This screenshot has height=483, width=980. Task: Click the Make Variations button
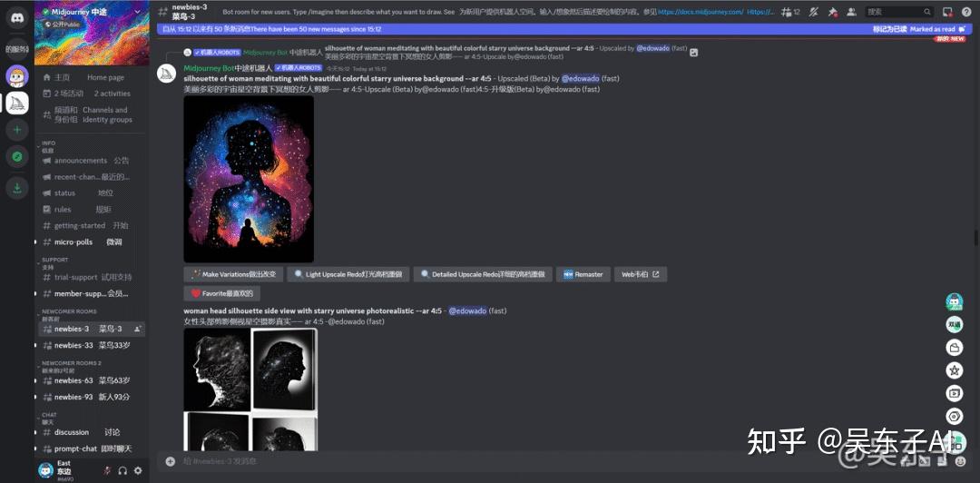coord(234,274)
